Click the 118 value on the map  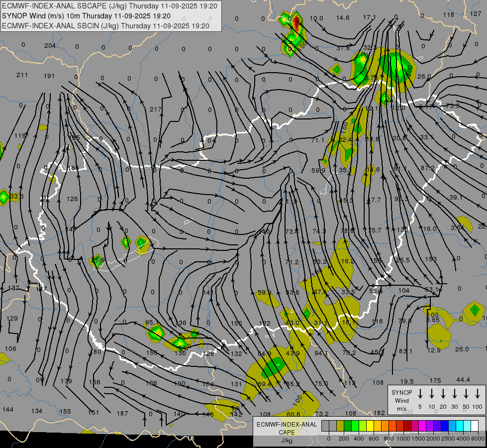[x=449, y=14]
